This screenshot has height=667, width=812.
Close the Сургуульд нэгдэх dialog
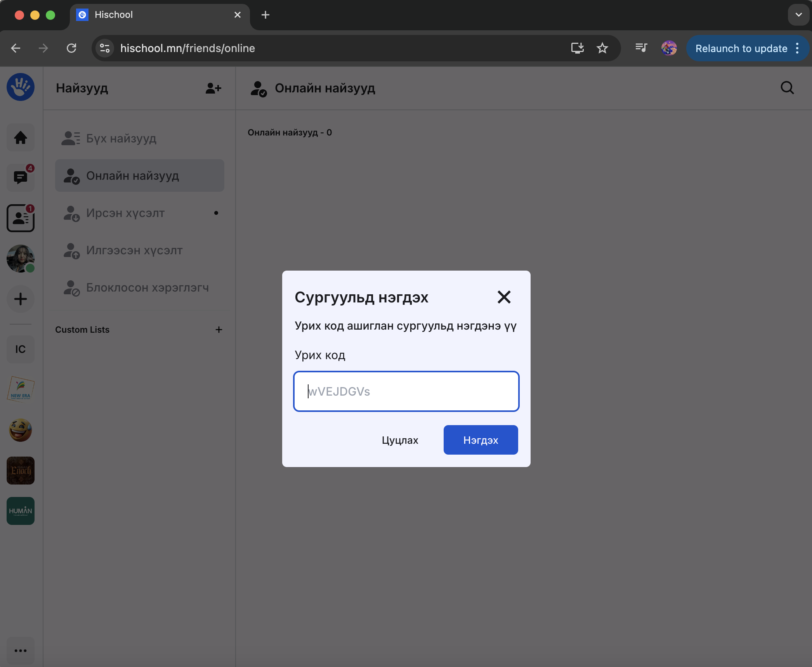pos(504,297)
